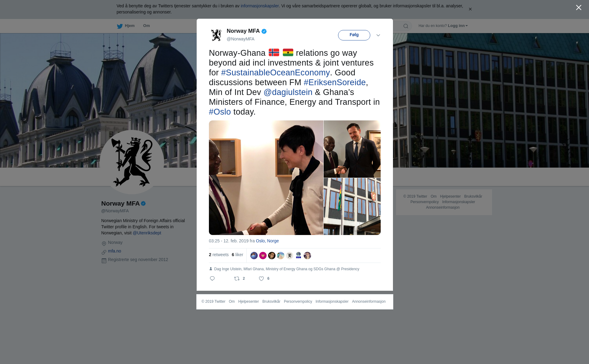Click the search magnifier icon
The image size is (589, 364).
(x=406, y=26)
